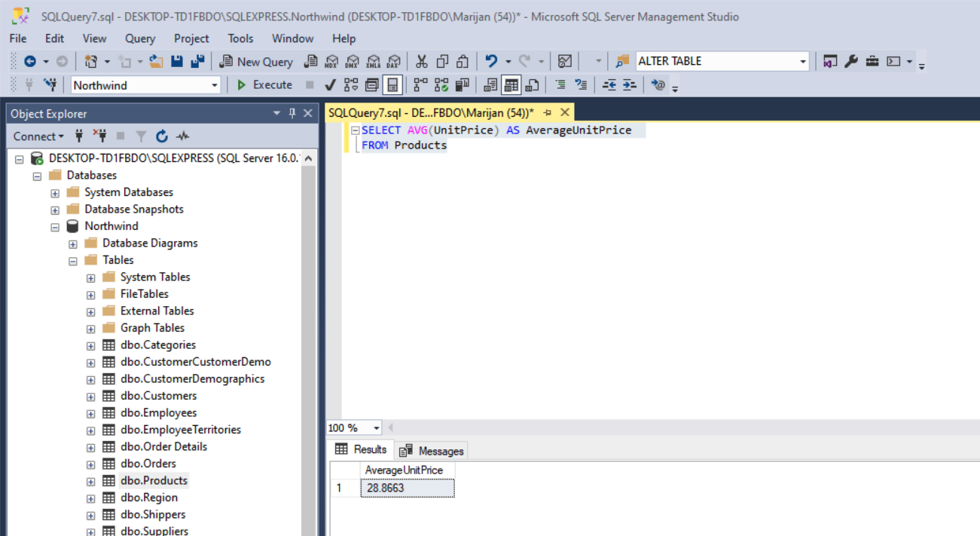This screenshot has width=980, height=536.
Task: Open the Query menu
Action: tap(140, 38)
